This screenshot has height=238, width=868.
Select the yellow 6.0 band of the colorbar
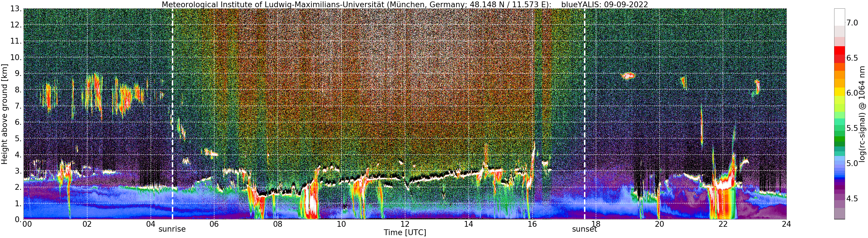(839, 92)
